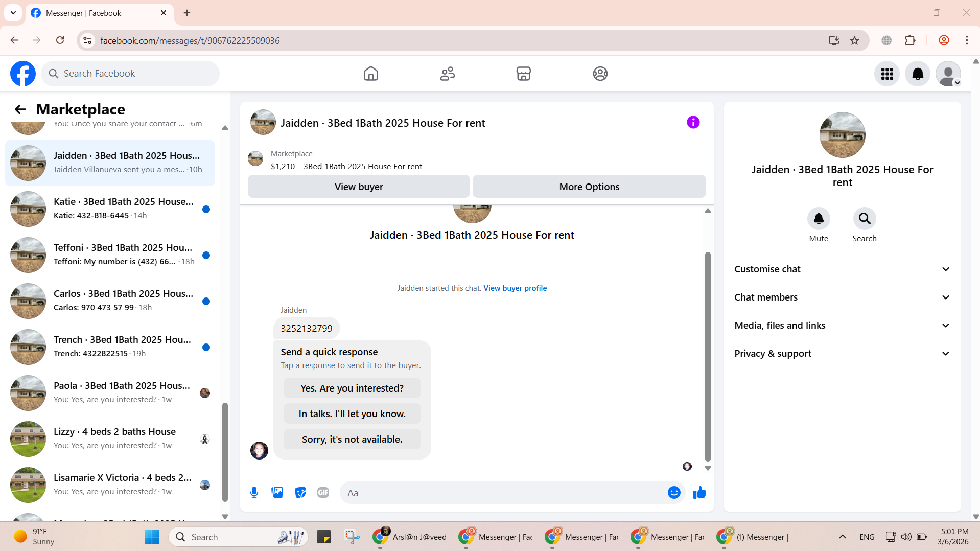Expand the Privacy & support section
Viewport: 980px width, 551px height.
(x=842, y=354)
